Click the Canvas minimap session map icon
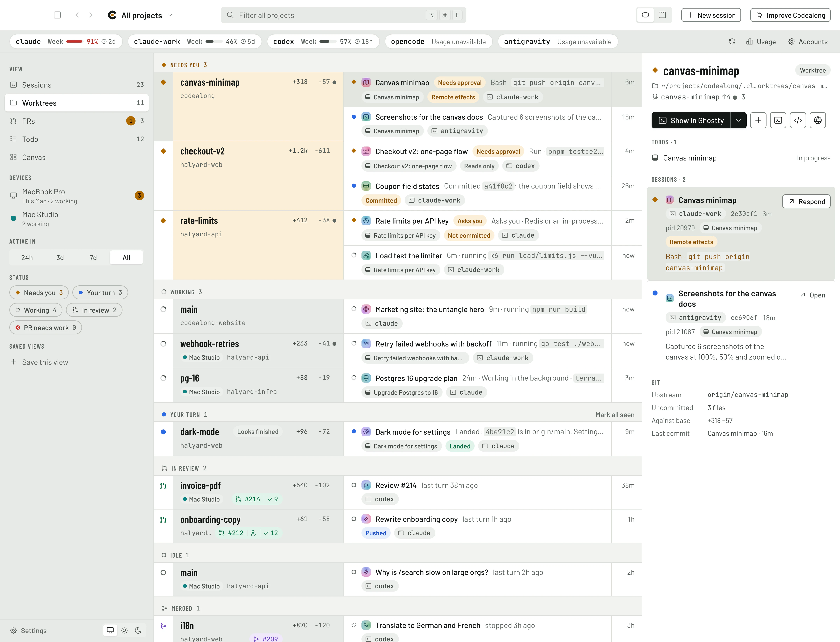The image size is (840, 642). pyautogui.click(x=366, y=82)
